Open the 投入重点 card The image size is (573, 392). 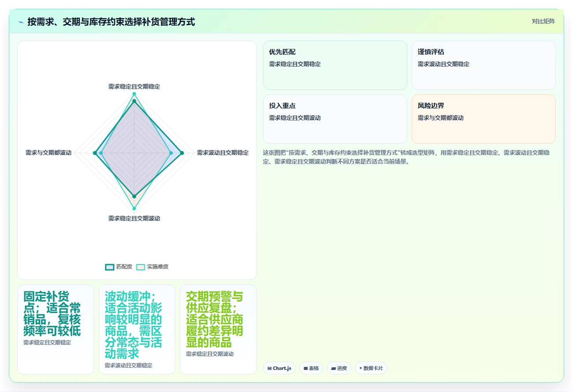pos(335,119)
